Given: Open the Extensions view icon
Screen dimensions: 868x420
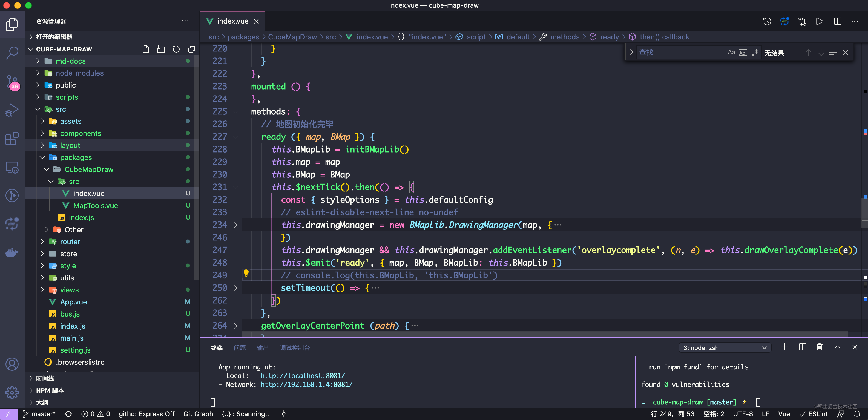Looking at the screenshot, I should coord(12,139).
